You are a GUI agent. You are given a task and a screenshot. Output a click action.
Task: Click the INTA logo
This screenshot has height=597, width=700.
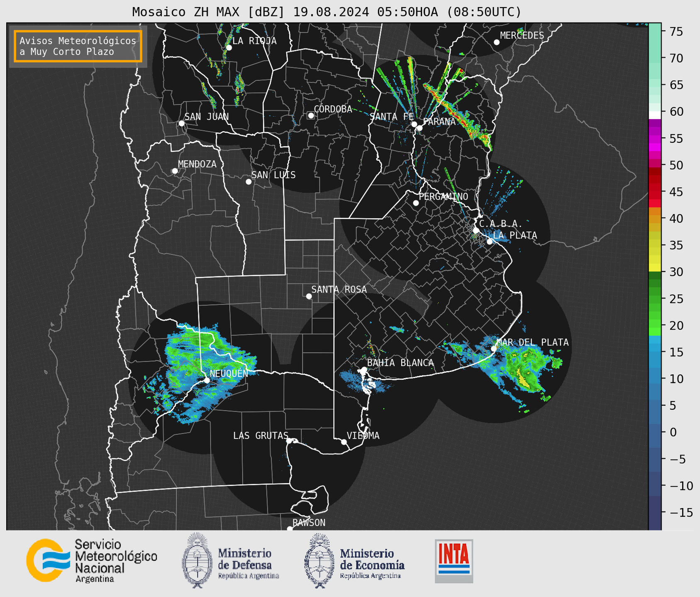(454, 561)
